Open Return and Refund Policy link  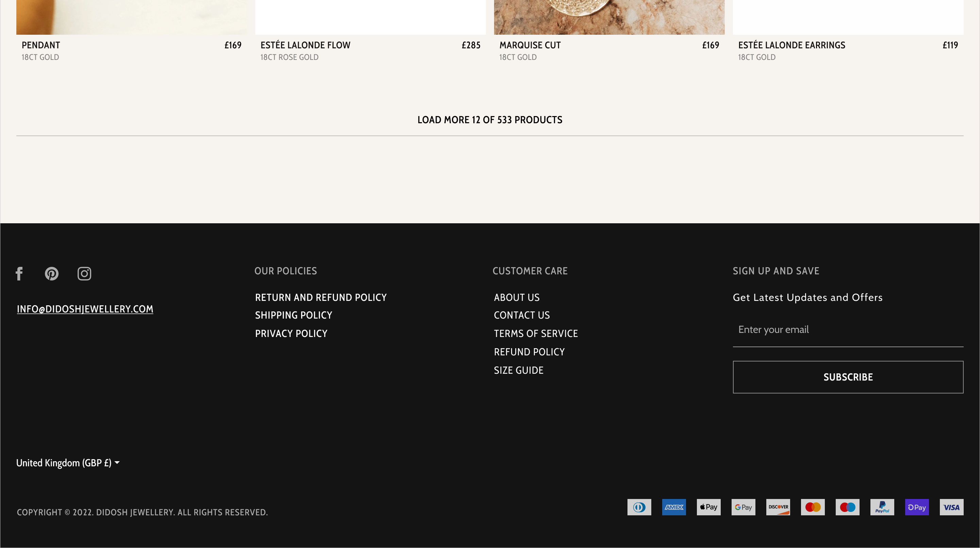coord(321,297)
